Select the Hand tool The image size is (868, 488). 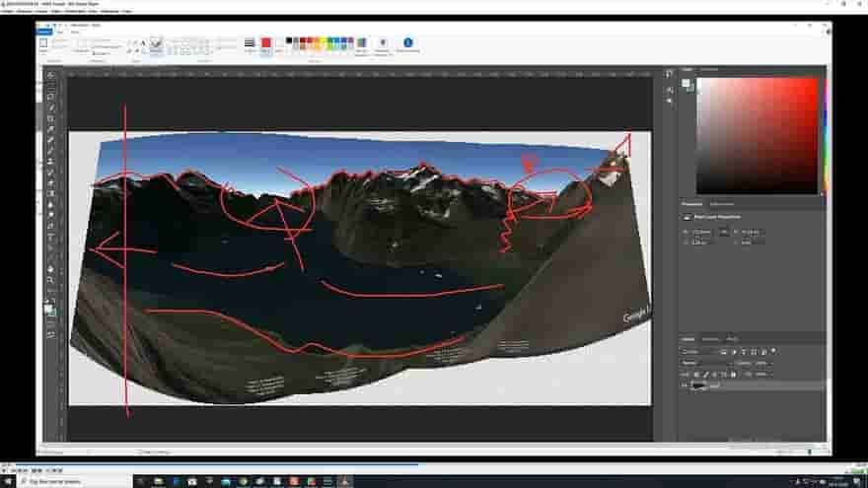coord(50,269)
